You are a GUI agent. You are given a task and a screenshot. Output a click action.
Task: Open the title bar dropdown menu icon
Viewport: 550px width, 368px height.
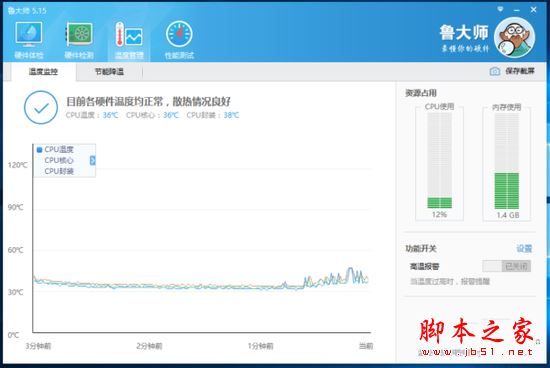point(501,9)
